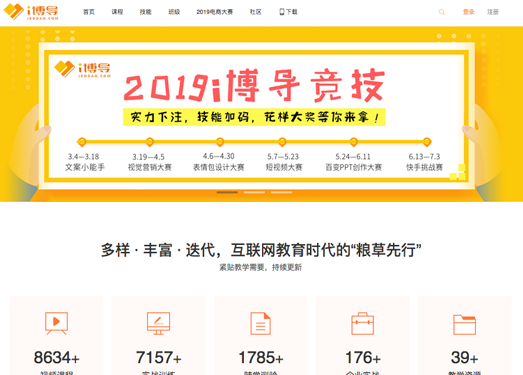Viewport: 523px width, 375px height.
Task: Click the 1785+ statistic
Action: (261, 358)
